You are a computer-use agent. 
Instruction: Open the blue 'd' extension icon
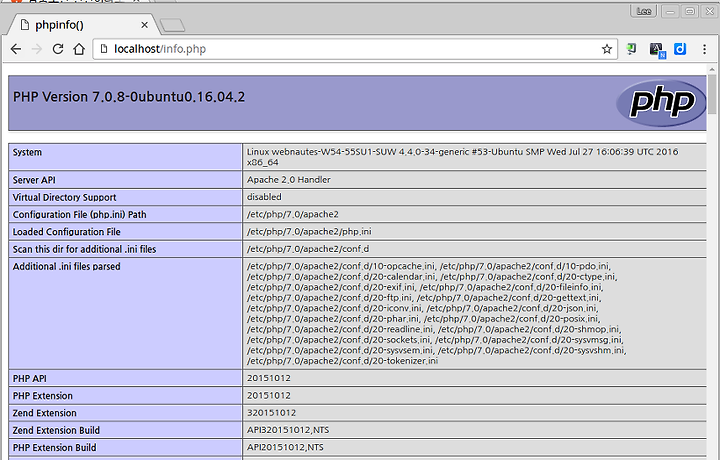pos(680,49)
